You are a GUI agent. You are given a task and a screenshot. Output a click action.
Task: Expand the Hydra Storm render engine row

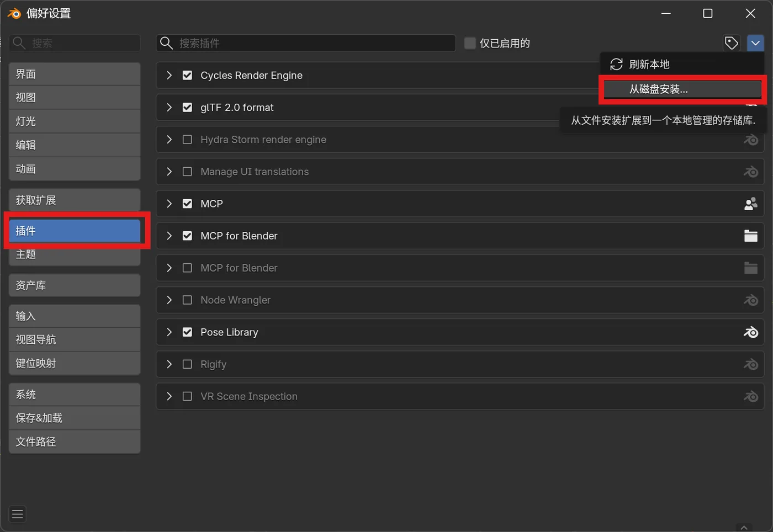click(x=170, y=140)
